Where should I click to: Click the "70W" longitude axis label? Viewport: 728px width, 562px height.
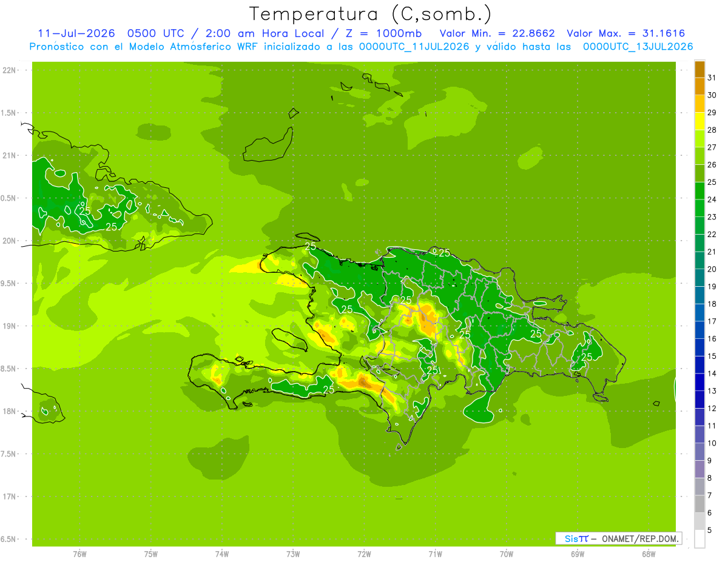click(506, 554)
